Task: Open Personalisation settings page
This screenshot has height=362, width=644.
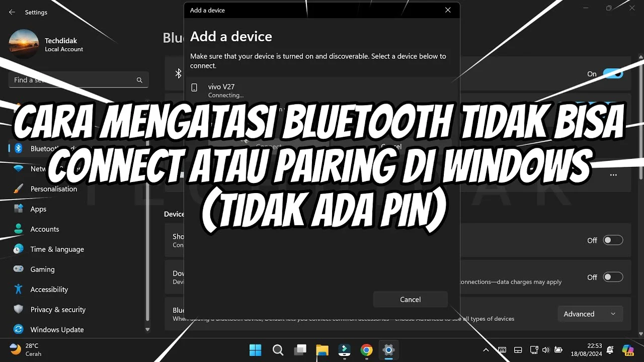Action: pos(54,189)
